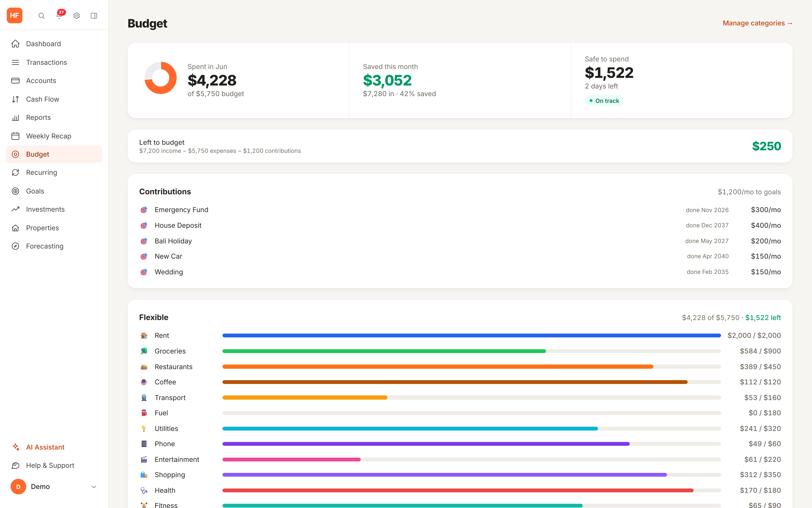
Task: Click the Shopping bags icon
Action: pyautogui.click(x=144, y=475)
